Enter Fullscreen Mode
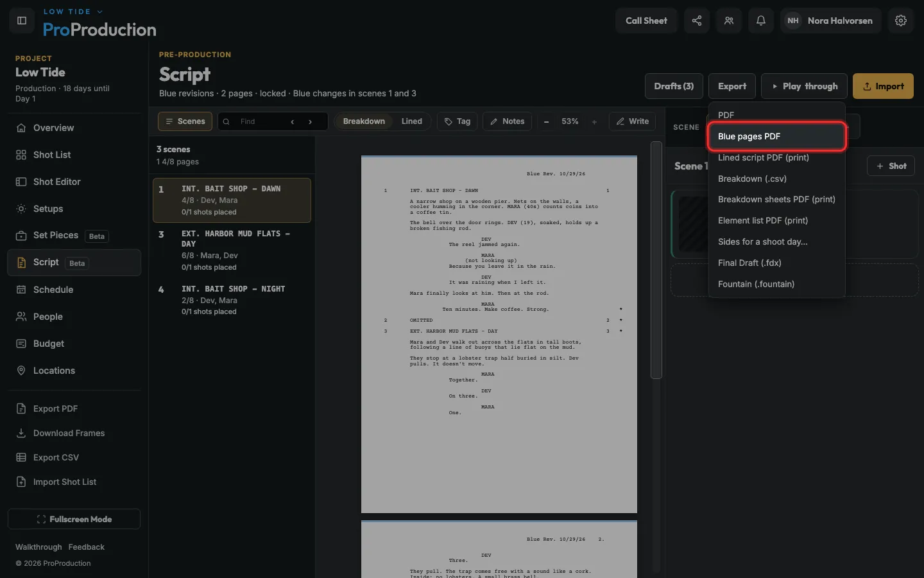 (x=74, y=519)
